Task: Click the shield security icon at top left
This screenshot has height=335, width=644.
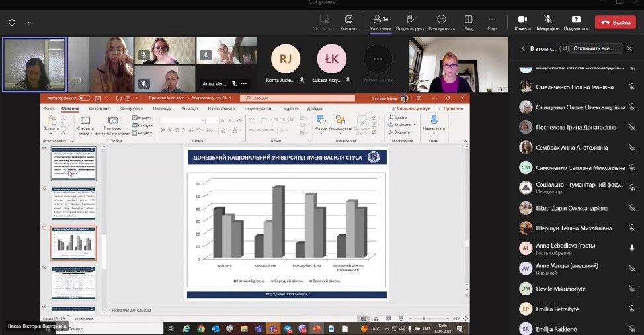Action: pos(12,23)
